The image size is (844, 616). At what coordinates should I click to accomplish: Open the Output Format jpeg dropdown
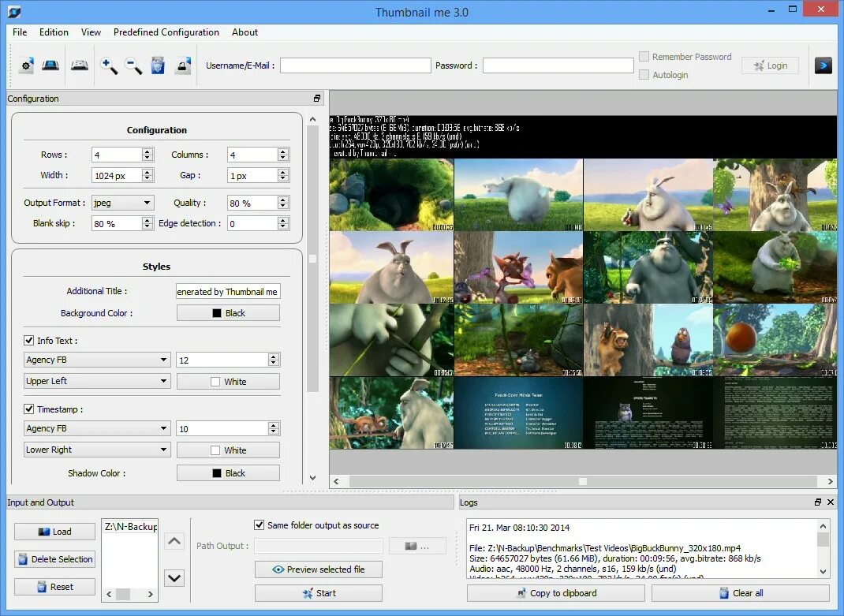pyautogui.click(x=123, y=203)
